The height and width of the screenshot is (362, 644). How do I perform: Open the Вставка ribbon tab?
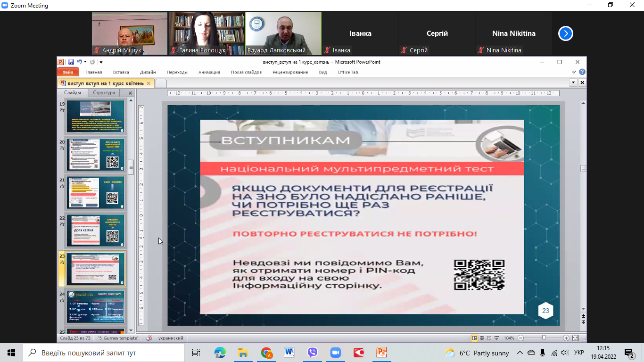(x=121, y=72)
